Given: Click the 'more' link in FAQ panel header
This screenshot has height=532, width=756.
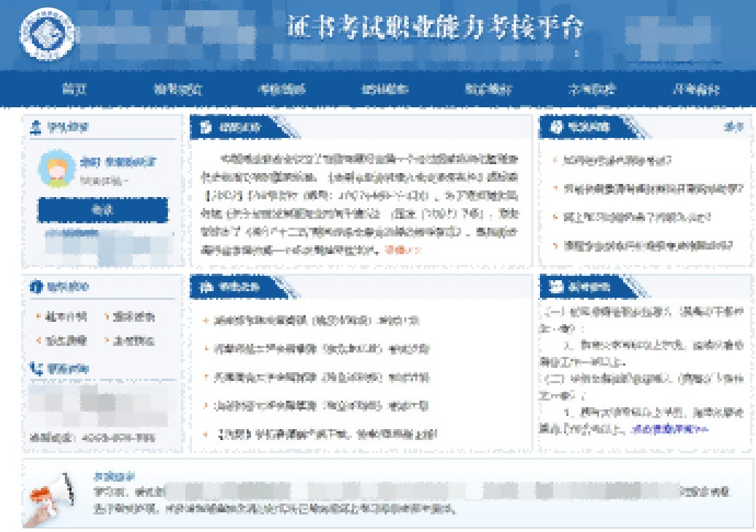Looking at the screenshot, I should [x=732, y=127].
